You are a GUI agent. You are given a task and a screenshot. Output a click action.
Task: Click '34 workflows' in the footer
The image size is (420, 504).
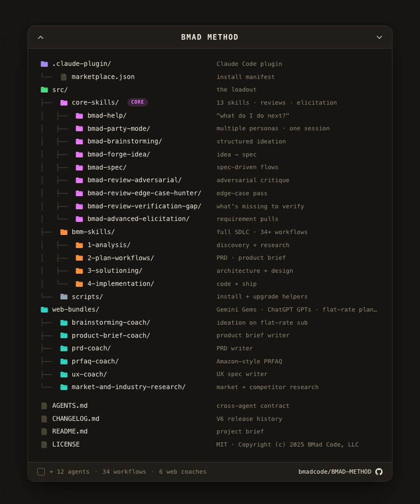pos(124,471)
